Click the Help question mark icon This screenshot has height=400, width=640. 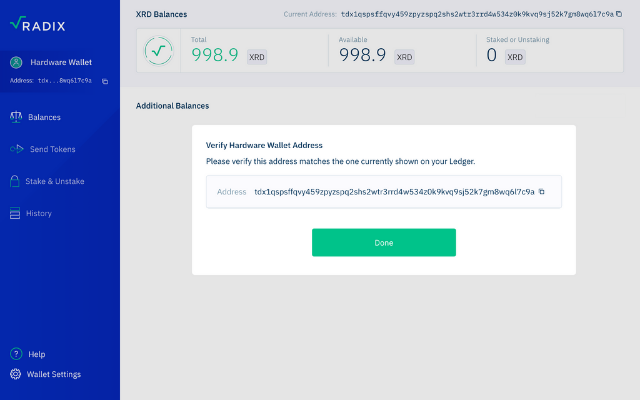point(16,354)
